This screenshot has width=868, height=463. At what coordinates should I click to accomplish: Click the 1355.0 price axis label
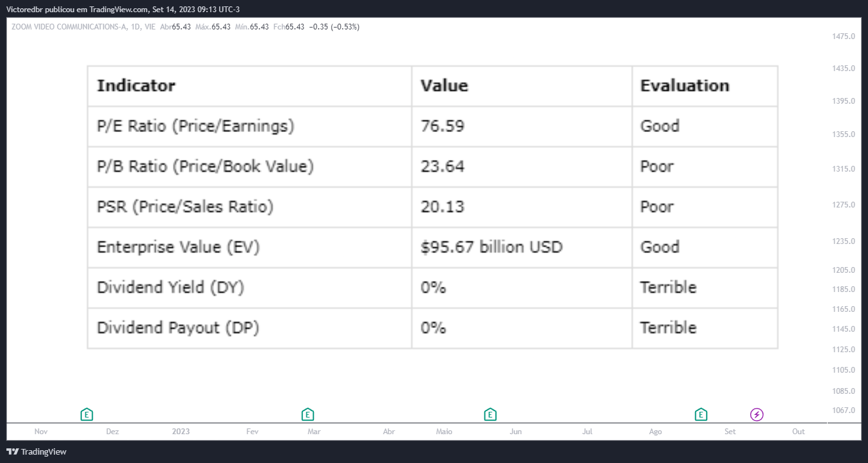pos(844,134)
